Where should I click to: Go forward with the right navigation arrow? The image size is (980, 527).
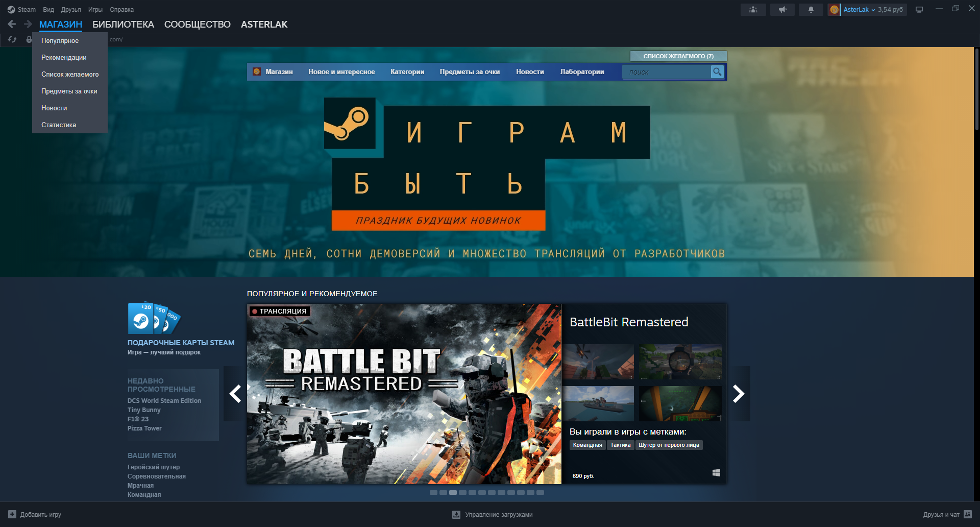point(28,24)
